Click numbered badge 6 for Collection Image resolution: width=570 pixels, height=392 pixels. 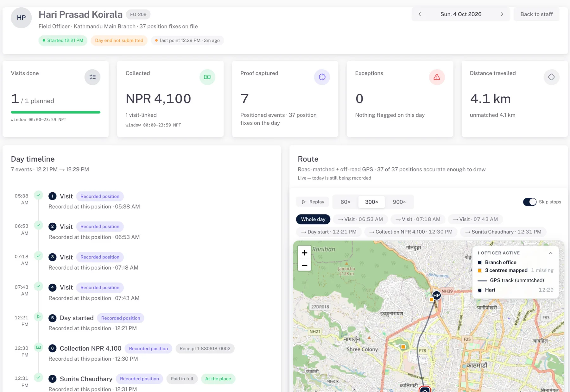click(53, 348)
